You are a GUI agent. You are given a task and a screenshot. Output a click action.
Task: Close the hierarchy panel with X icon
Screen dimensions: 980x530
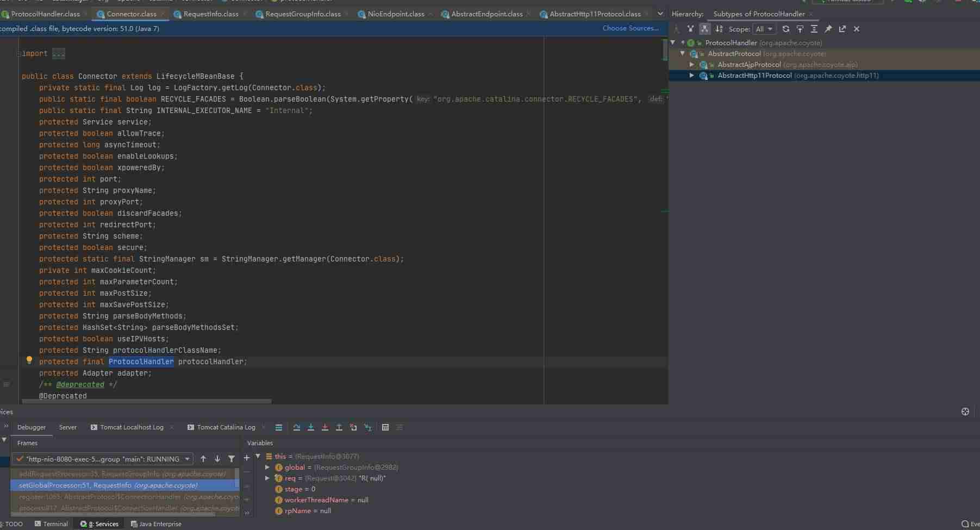857,29
